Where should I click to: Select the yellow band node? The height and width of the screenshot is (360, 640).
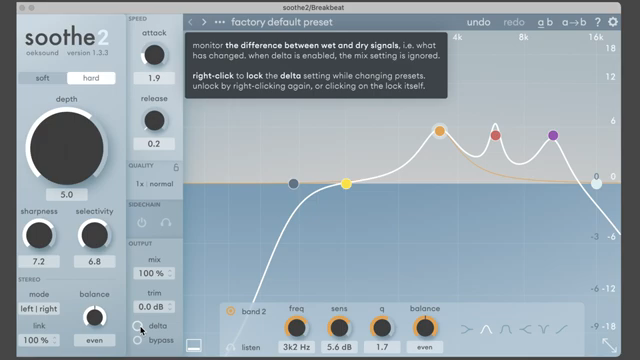[x=346, y=184]
